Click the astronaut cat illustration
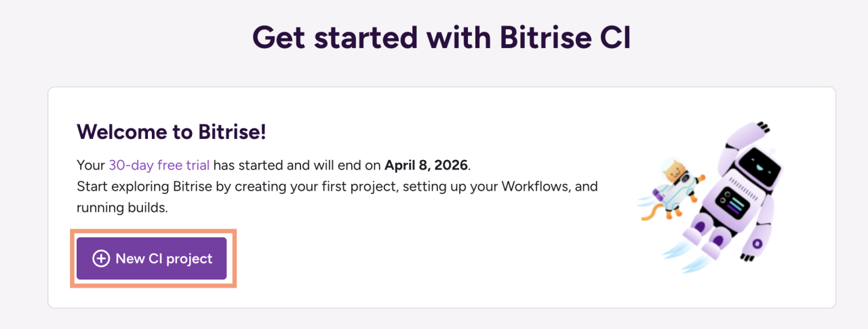Image resolution: width=868 pixels, height=329 pixels. tap(674, 187)
